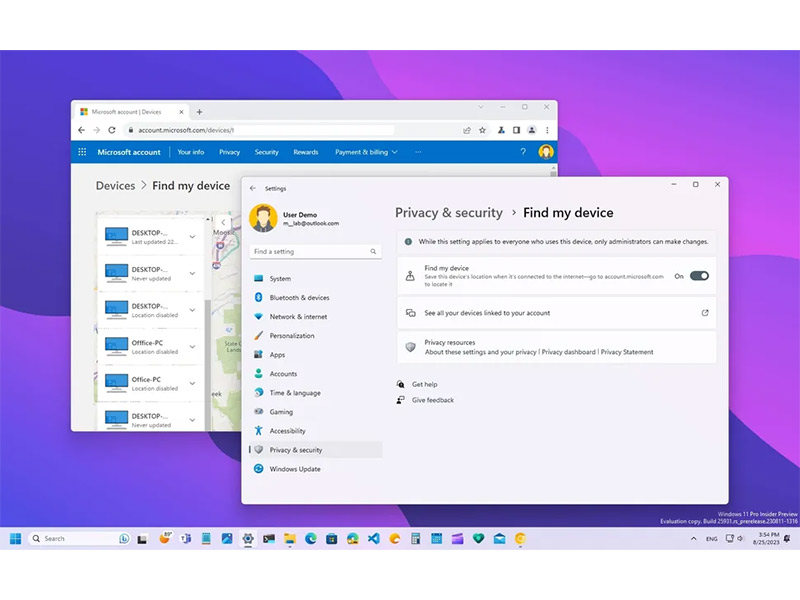Open the notification bell in system tray

click(x=787, y=539)
